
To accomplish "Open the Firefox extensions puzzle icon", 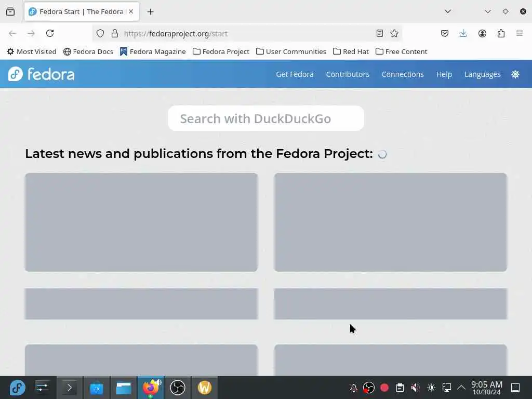I will click(501, 33).
